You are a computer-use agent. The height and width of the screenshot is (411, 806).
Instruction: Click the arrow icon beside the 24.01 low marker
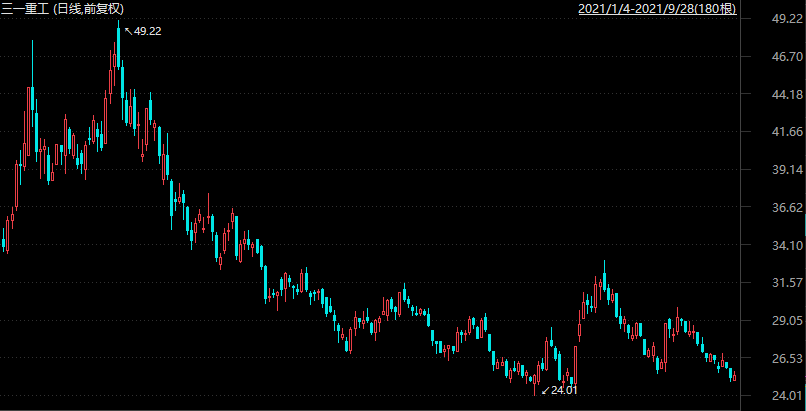pyautogui.click(x=544, y=389)
